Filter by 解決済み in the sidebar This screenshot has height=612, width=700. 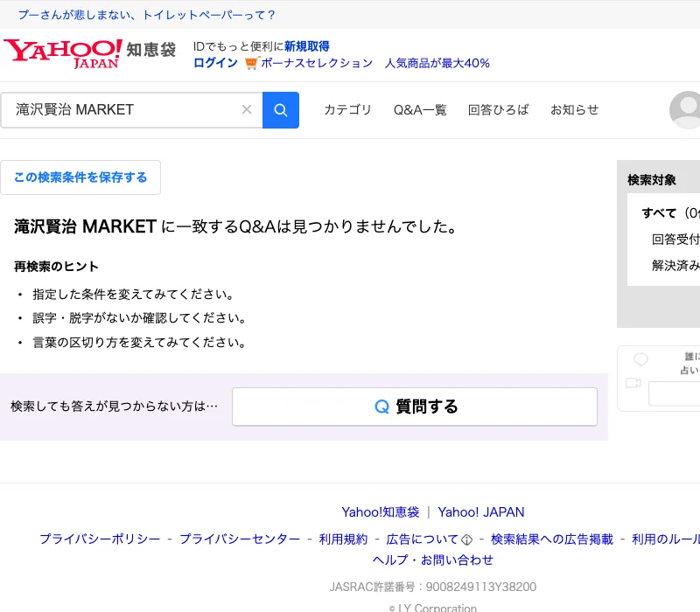click(x=675, y=266)
